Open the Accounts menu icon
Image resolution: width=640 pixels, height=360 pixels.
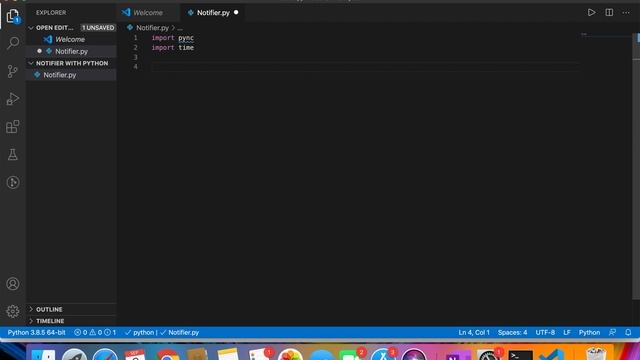click(13, 284)
